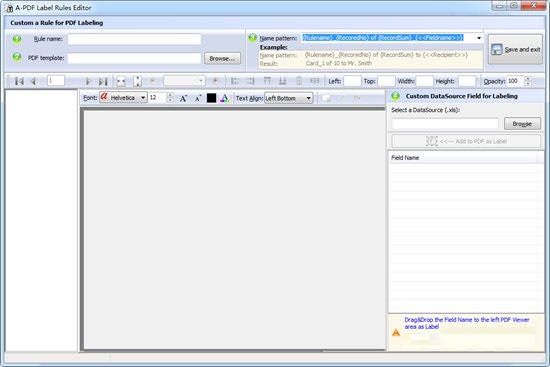Click the Save and exit disk icon
Viewport: 550px width, 367px height.
496,49
